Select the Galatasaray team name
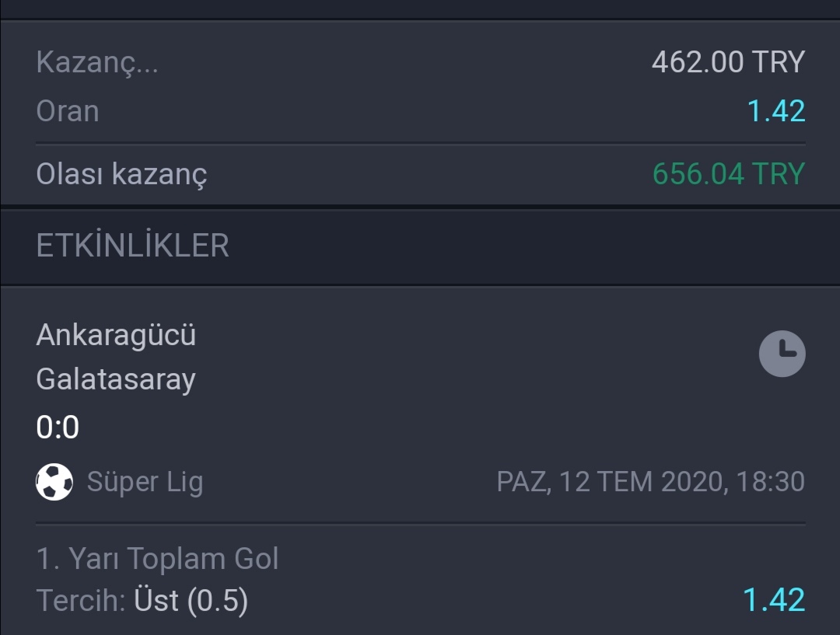Screen dimensions: 840x635 click(x=116, y=379)
